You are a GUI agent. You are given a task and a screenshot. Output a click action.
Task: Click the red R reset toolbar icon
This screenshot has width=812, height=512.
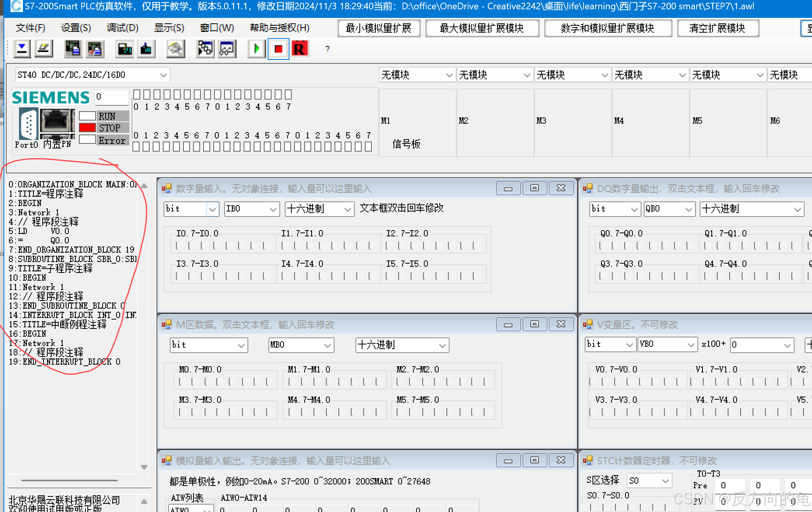(x=300, y=49)
